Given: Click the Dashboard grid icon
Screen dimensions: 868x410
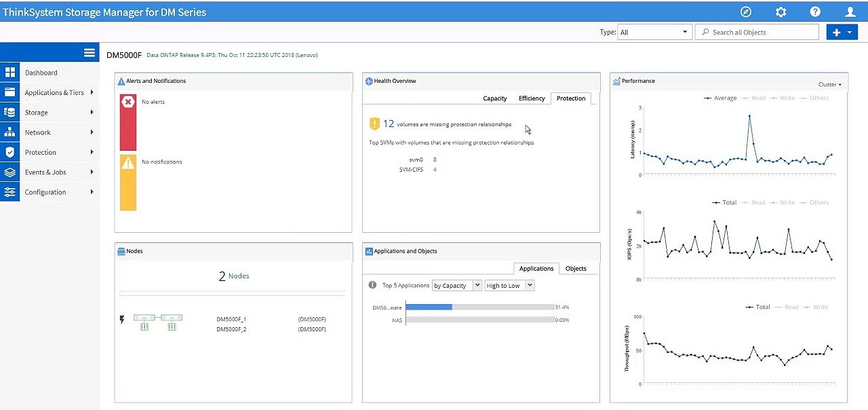Looking at the screenshot, I should point(9,73).
